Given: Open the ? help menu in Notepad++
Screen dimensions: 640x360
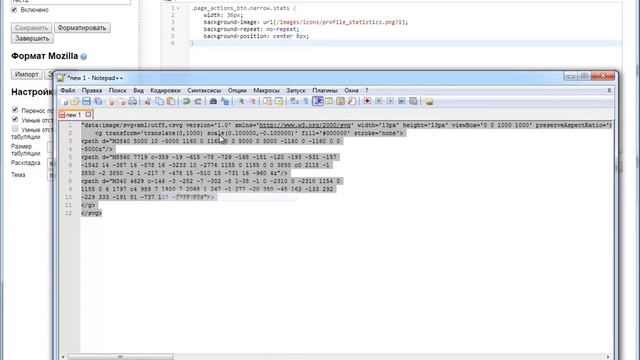Looking at the screenshot, I should point(367,90).
